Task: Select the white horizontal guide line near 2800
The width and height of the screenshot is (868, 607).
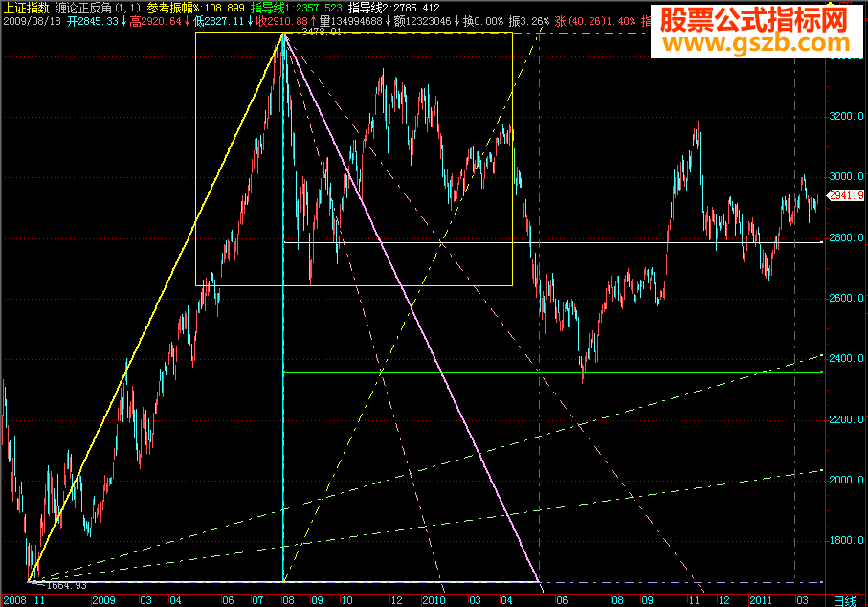Action: (553, 242)
